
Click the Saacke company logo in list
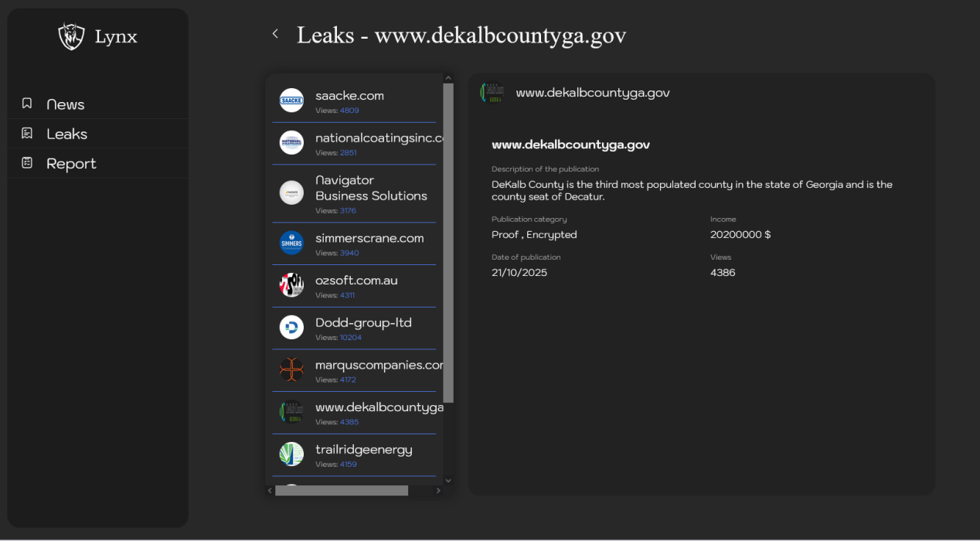pyautogui.click(x=291, y=100)
